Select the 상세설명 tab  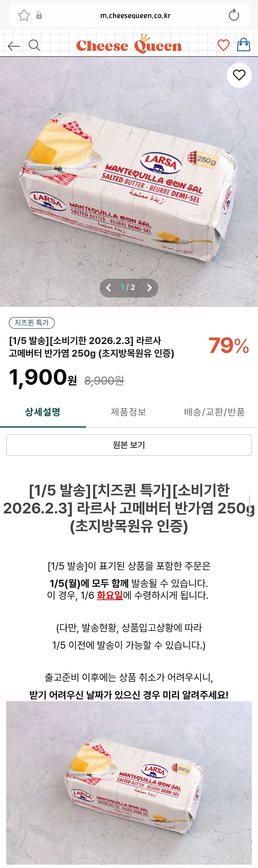[43, 412]
